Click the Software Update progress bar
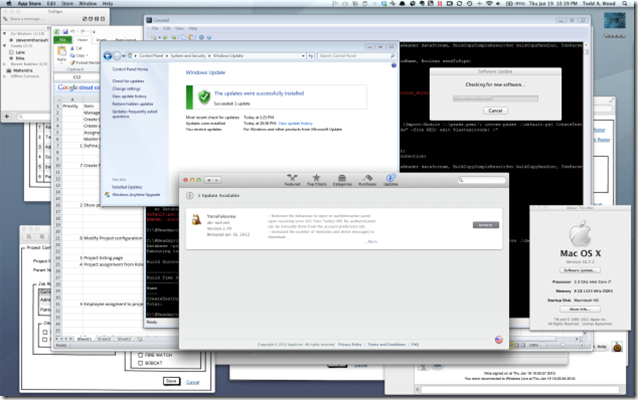This screenshot has height=400, width=638. (495, 98)
